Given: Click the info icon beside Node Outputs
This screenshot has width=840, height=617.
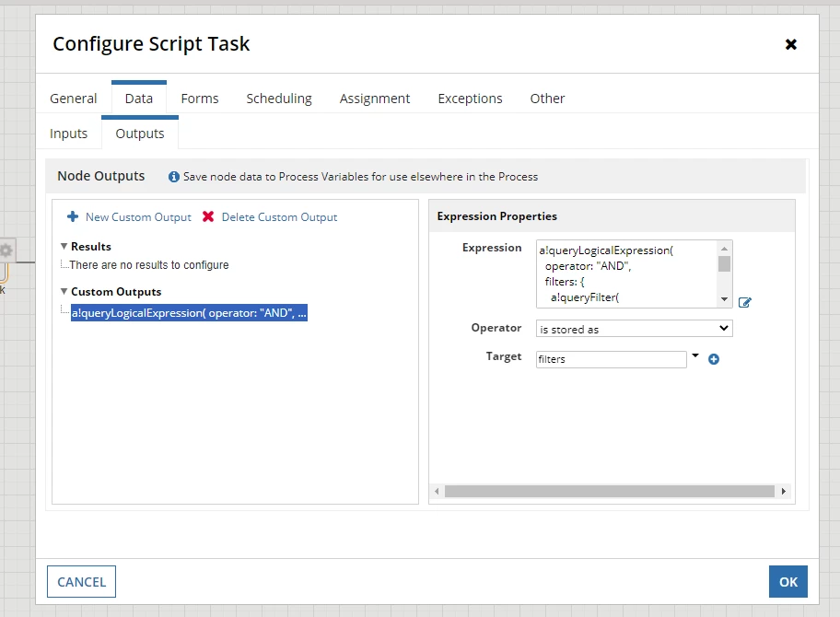Looking at the screenshot, I should (173, 177).
